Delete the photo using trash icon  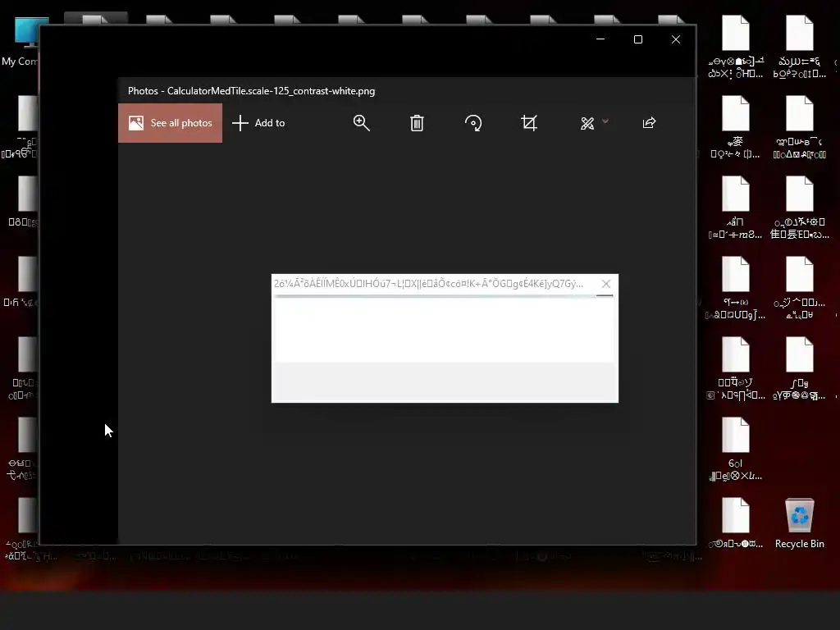417,123
